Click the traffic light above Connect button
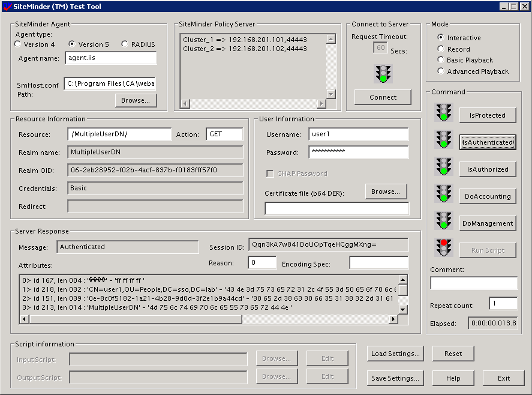532x395 pixels. coord(383,74)
